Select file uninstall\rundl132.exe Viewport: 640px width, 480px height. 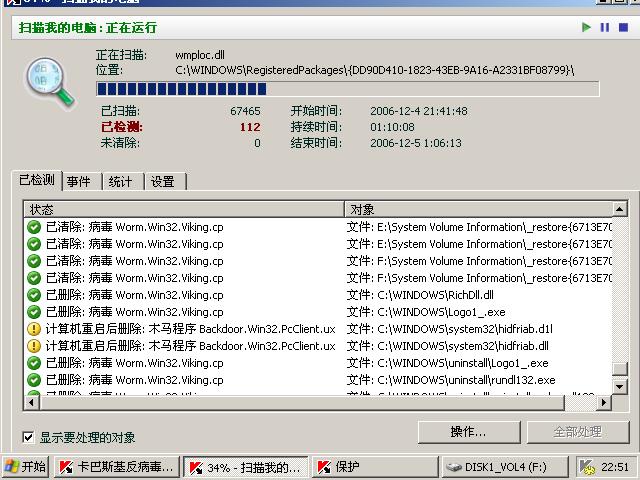pos(451,380)
